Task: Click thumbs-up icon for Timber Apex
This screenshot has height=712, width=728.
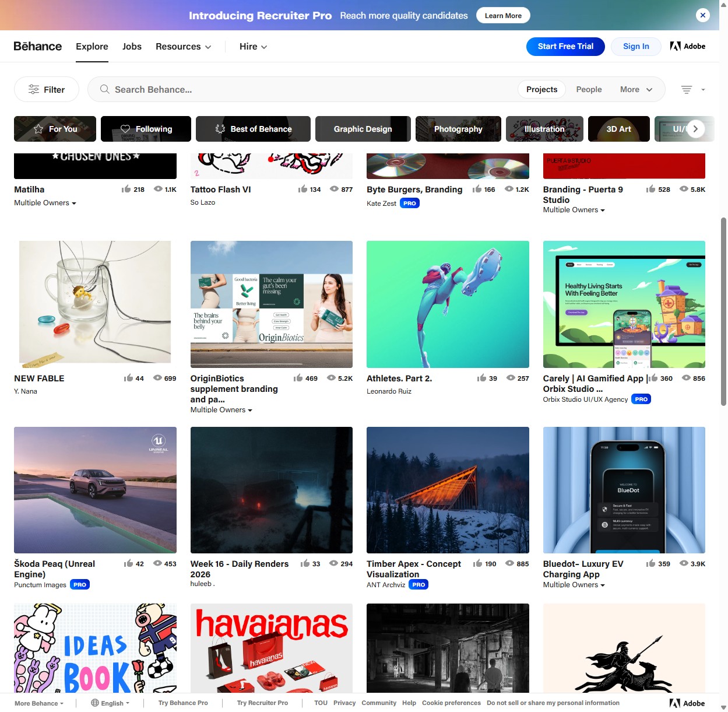Action: 478,563
